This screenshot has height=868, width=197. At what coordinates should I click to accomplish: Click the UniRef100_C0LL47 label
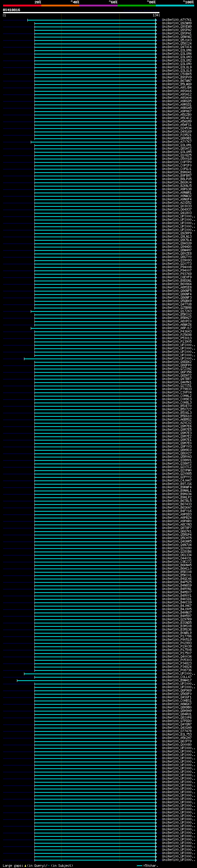coord(176,677)
